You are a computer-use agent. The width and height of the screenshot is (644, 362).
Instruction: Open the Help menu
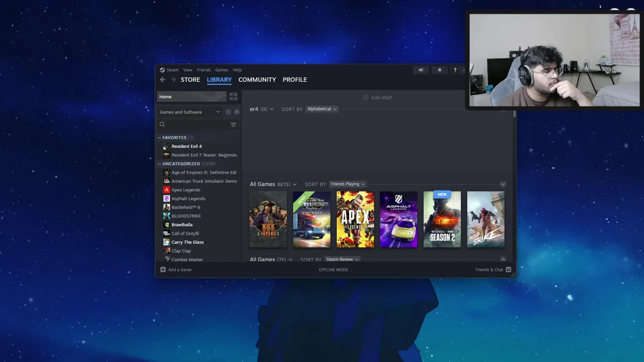pyautogui.click(x=237, y=70)
